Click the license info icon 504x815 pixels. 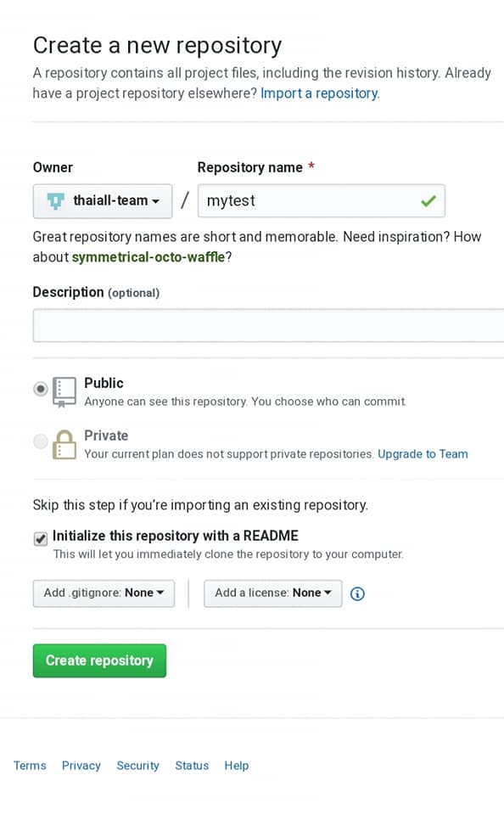[357, 593]
